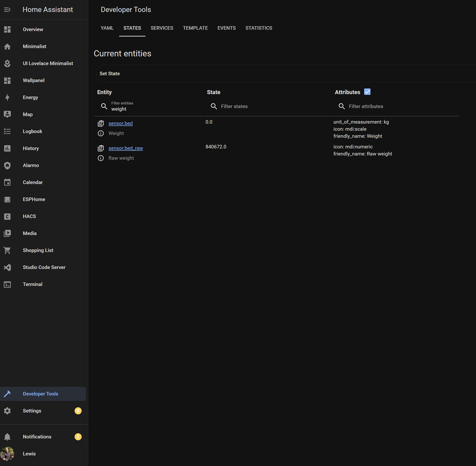The image size is (476, 466).
Task: Open the STATISTICS tab
Action: coord(258,28)
